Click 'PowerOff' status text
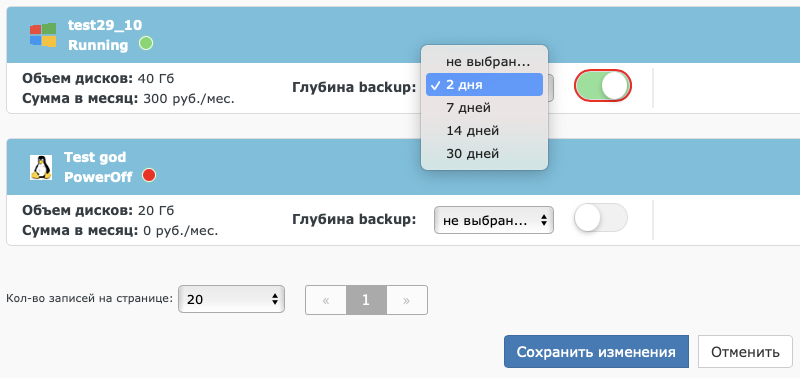The width and height of the screenshot is (800, 378). (x=98, y=177)
